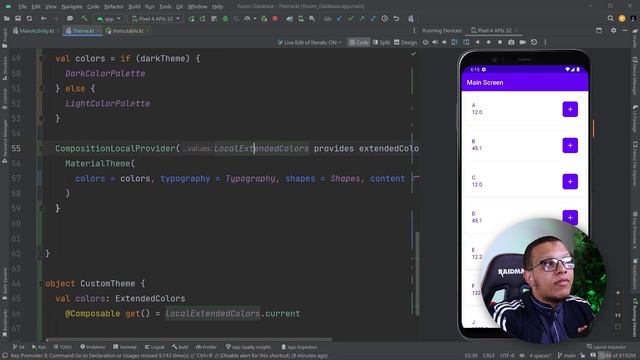This screenshot has width=640, height=360.
Task: Open the Problems tool window
Action: point(93,347)
